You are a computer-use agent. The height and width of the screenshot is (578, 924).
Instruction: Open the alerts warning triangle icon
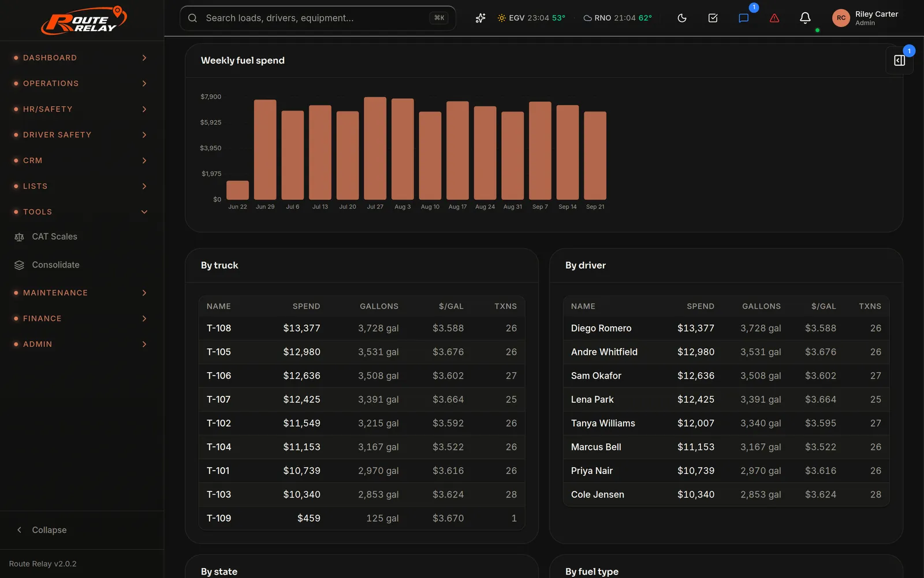coord(774,18)
